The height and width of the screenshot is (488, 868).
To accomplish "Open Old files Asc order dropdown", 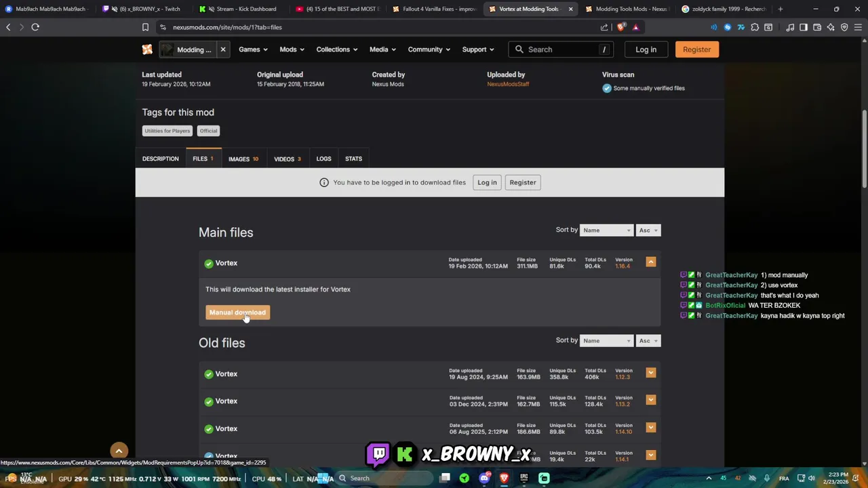I will pyautogui.click(x=648, y=341).
